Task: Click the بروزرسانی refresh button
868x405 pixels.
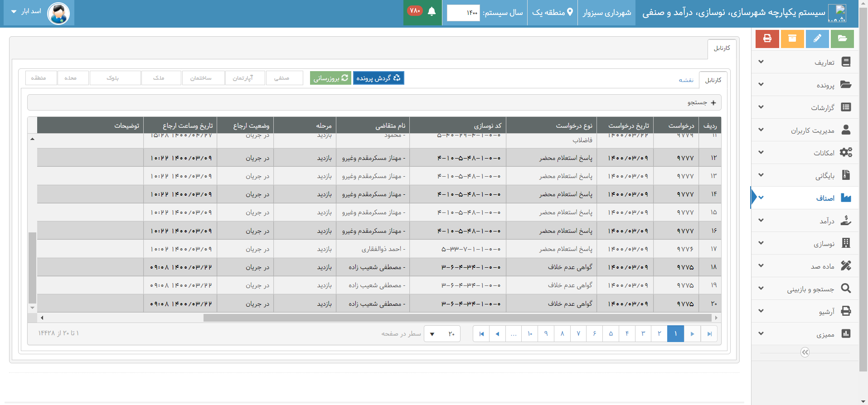Action: 330,78
